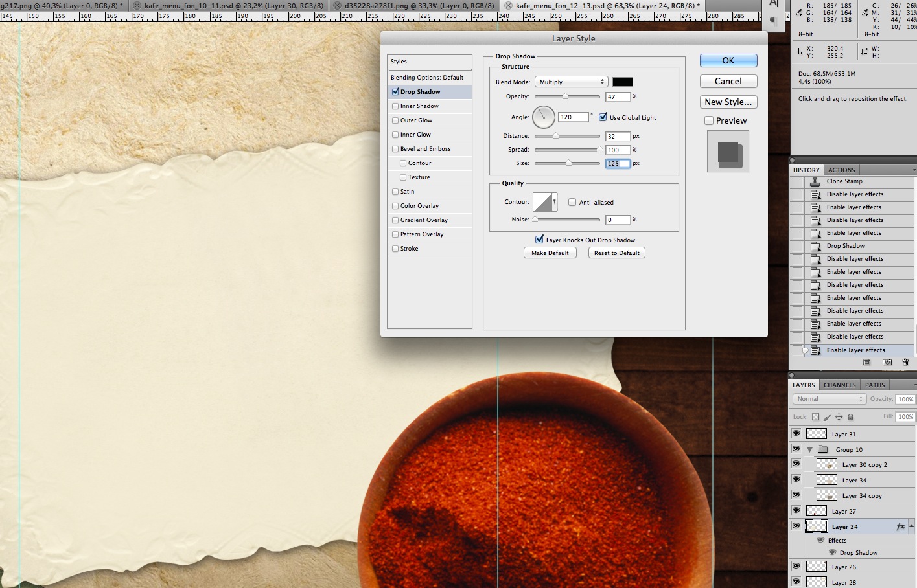
Task: Switch to the Actions tab
Action: (841, 170)
